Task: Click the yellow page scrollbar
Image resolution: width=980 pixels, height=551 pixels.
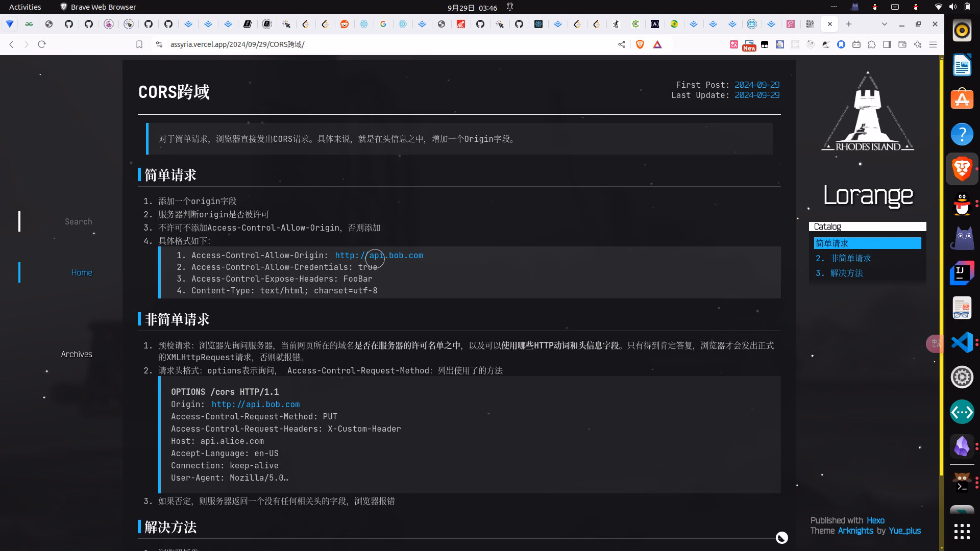Action: pos(942,265)
